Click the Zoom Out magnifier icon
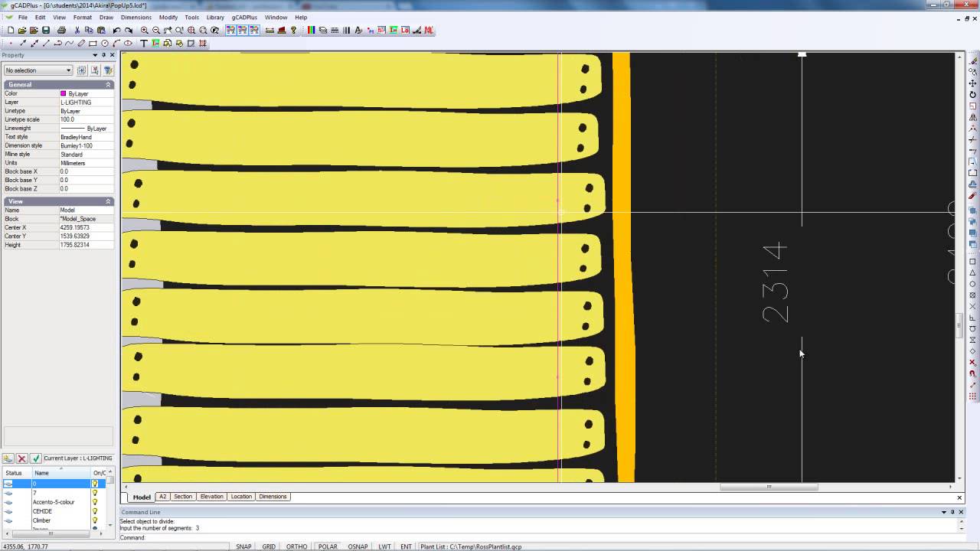Image resolution: width=980 pixels, height=551 pixels. [156, 31]
